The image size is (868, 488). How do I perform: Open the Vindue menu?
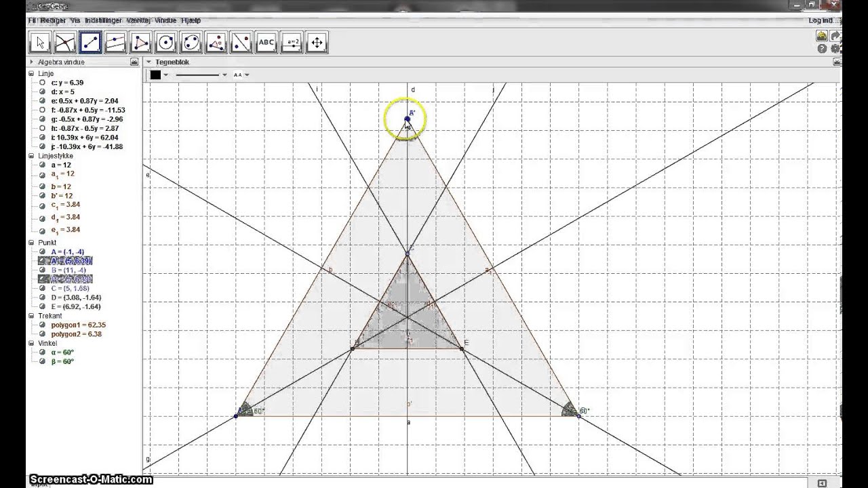tap(165, 21)
